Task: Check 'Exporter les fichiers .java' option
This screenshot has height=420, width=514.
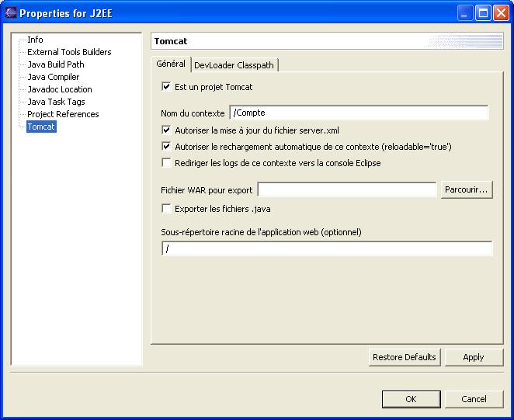Action: 166,209
